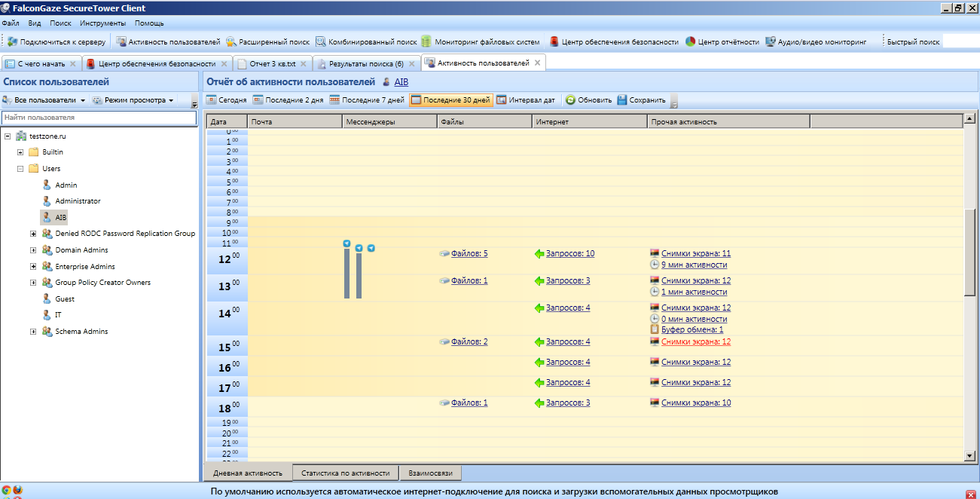The image size is (980, 499).
Task: Open the Файлов: 5 link
Action: (x=469, y=254)
